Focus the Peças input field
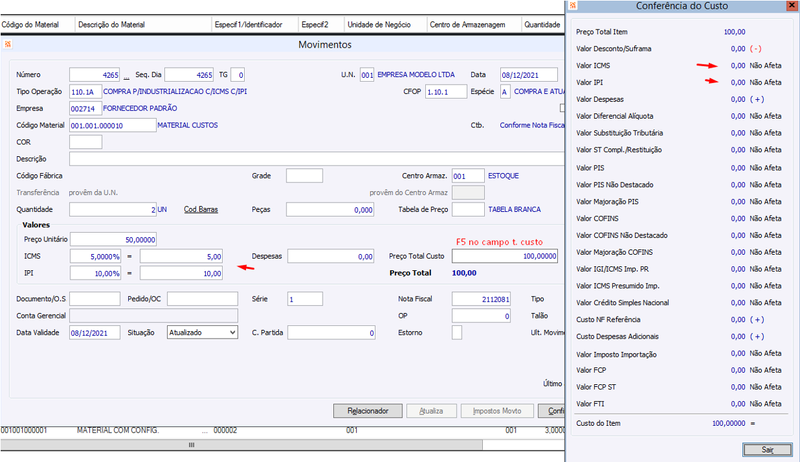The width and height of the screenshot is (800, 462). pyautogui.click(x=330, y=210)
